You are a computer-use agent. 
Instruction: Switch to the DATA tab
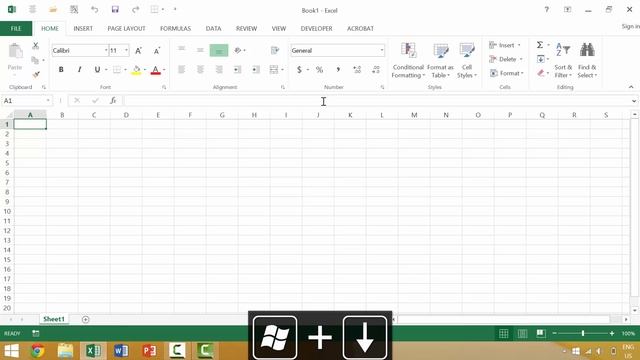coord(213,29)
